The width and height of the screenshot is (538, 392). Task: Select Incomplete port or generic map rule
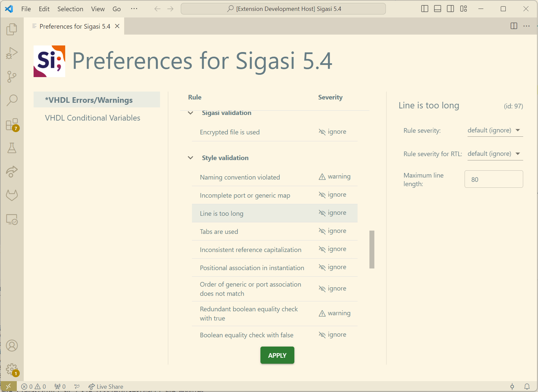click(275, 195)
